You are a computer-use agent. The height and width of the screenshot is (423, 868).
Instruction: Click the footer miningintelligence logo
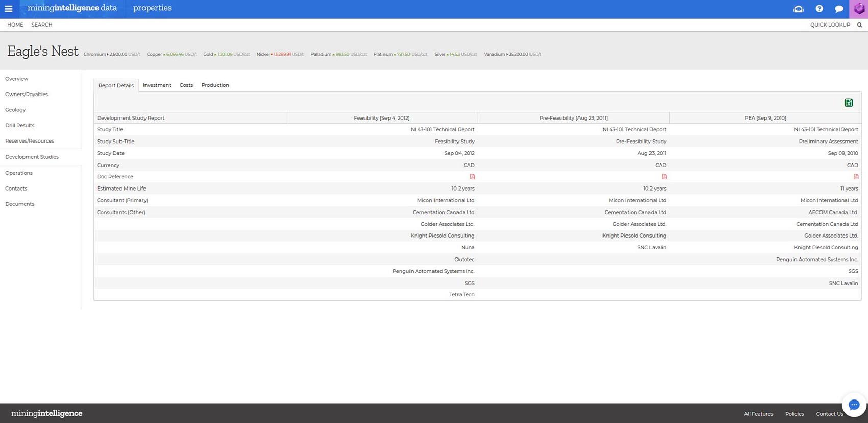click(x=46, y=413)
